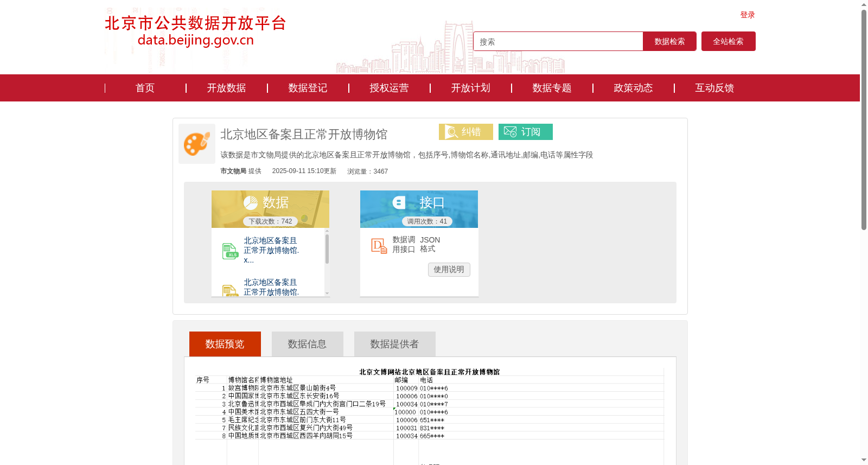Screen dimensions: 868x465
Task: Click the 数据检索 search button
Action: tap(669, 41)
